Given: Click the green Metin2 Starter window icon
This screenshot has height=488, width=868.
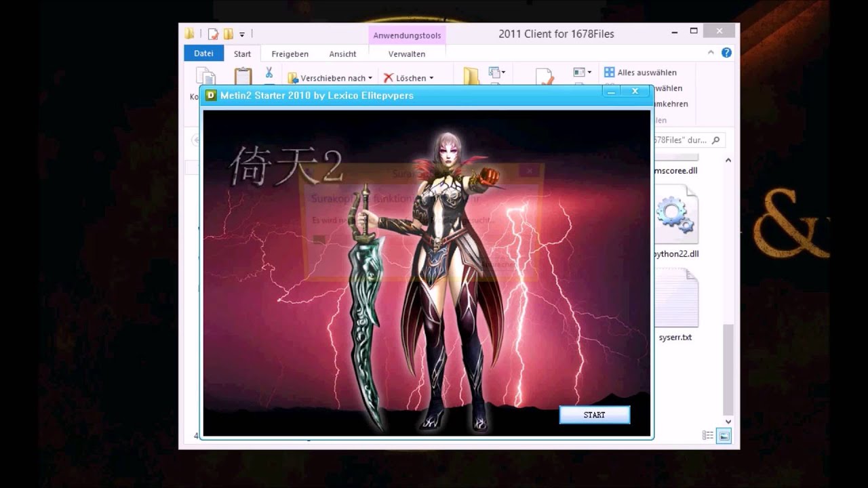Looking at the screenshot, I should 211,96.
